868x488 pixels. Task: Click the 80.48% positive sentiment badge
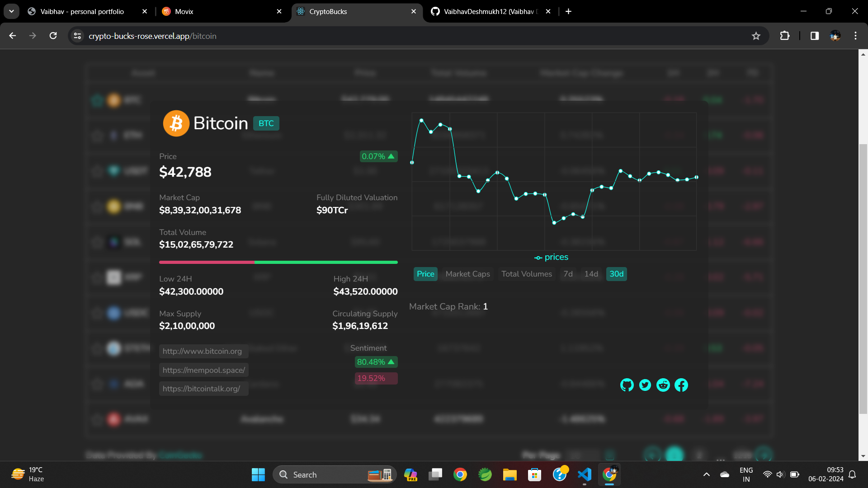coord(376,362)
